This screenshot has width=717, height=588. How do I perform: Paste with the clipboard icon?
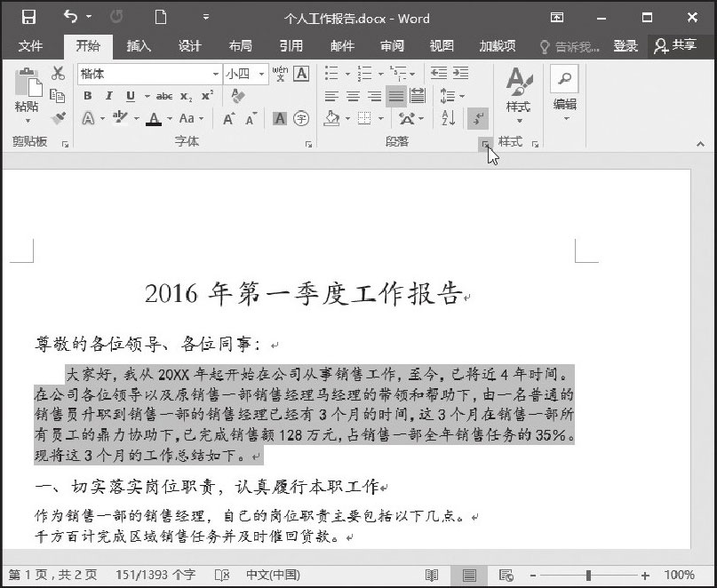coord(28,83)
